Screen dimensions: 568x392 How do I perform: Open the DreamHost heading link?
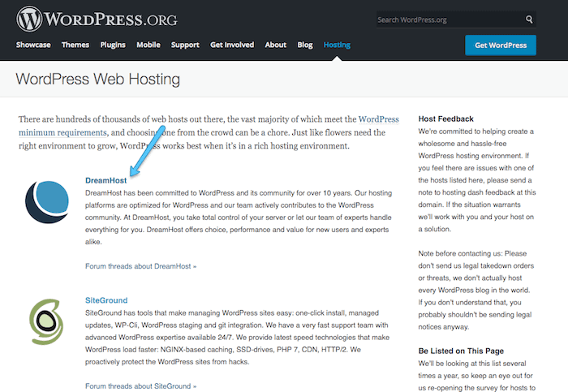(105, 180)
